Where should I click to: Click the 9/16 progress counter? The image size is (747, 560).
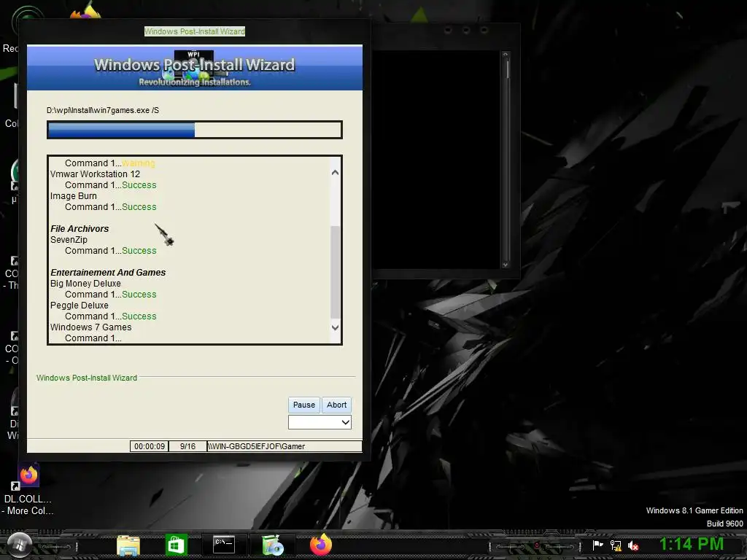pyautogui.click(x=187, y=447)
